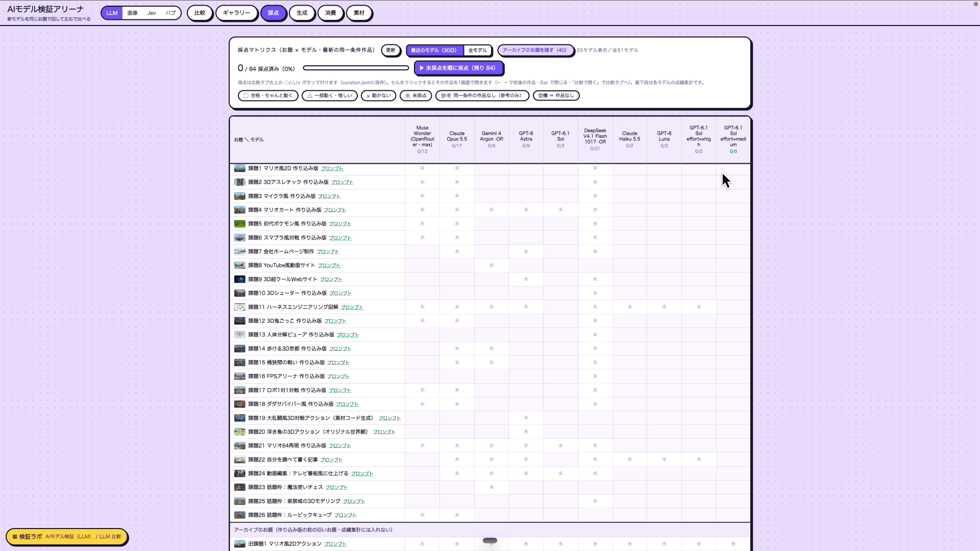Select 最近のモデル (30日) filter
This screenshot has height=551, width=980.
tap(434, 51)
